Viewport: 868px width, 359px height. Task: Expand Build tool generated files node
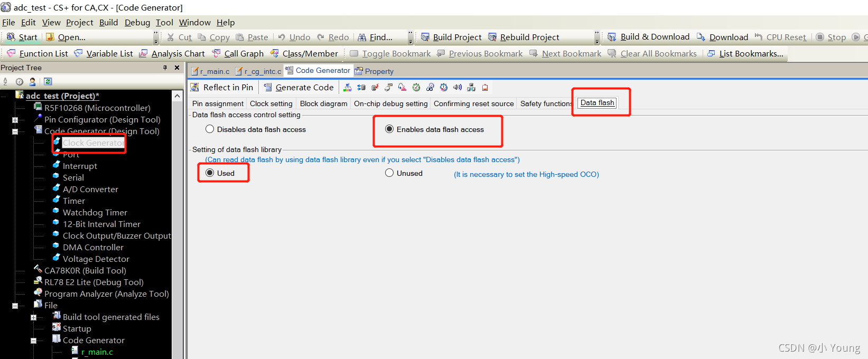tap(33, 317)
